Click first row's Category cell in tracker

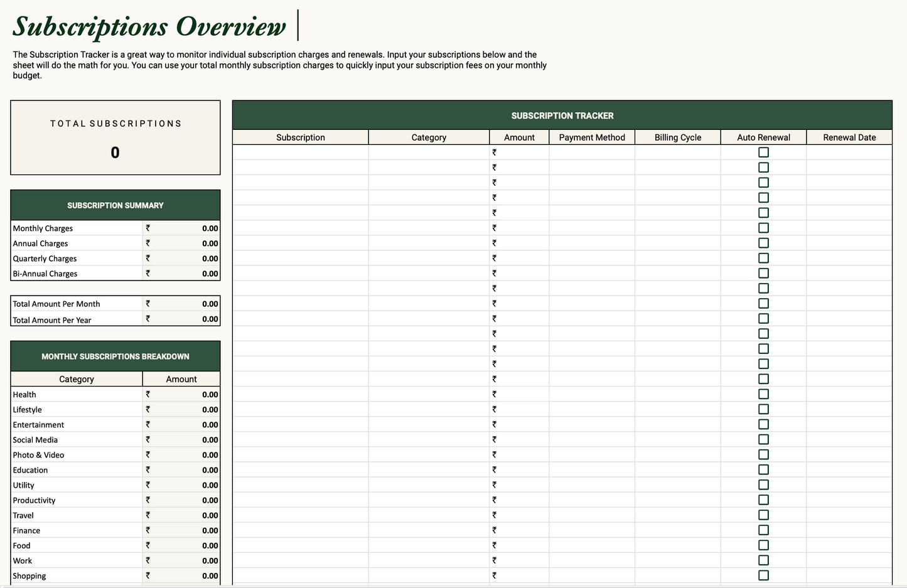tap(429, 152)
